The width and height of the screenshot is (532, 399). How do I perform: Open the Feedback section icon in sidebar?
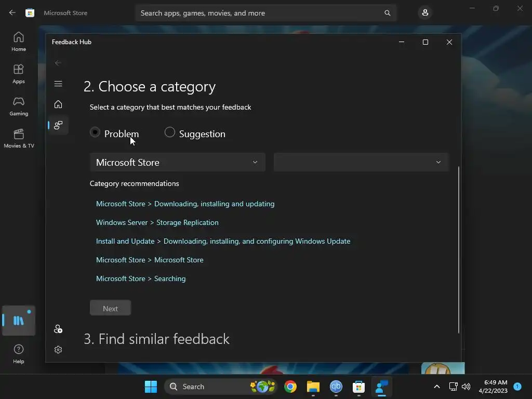pos(58,125)
